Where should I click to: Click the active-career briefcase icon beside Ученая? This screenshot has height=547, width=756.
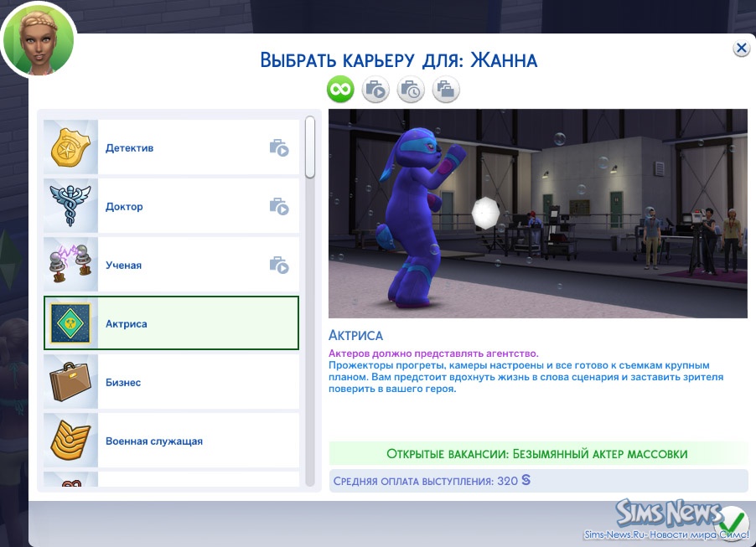tap(279, 266)
